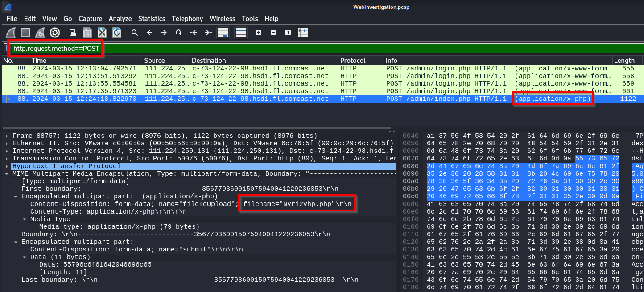The height and width of the screenshot is (292, 644).
Task: Expand the Transmission Control Protocol section
Action: pos(7,158)
